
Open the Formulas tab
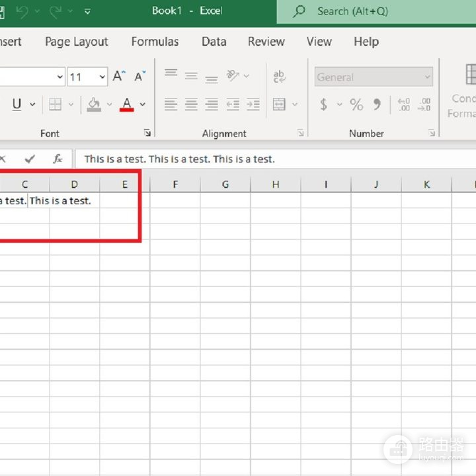[x=155, y=42]
